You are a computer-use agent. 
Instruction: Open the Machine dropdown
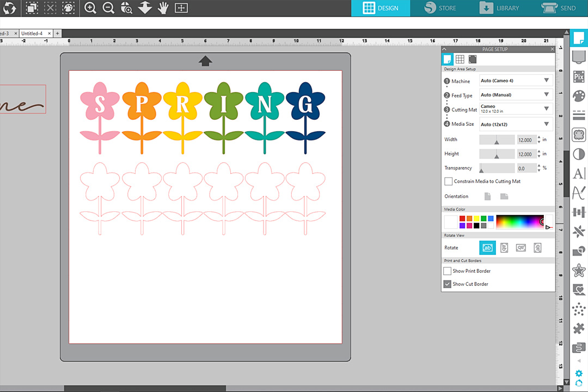tap(515, 81)
